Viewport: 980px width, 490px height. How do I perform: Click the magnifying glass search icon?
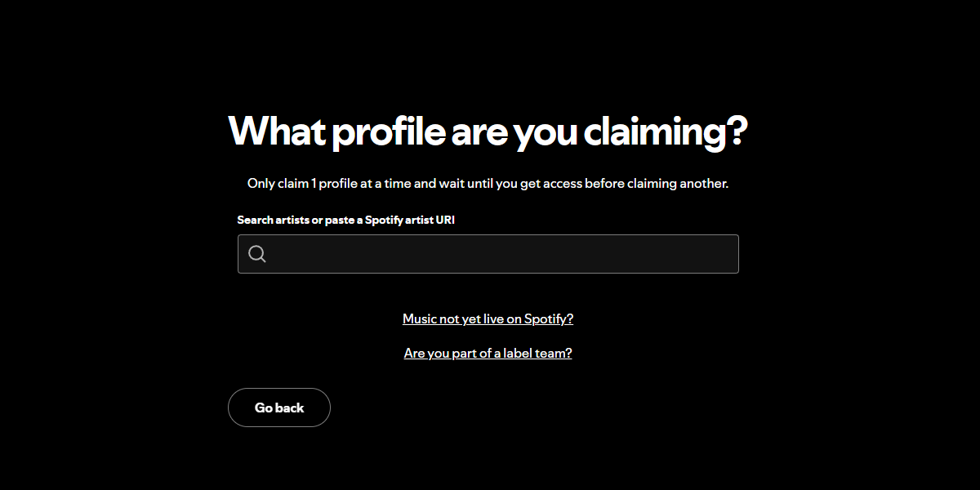[257, 254]
